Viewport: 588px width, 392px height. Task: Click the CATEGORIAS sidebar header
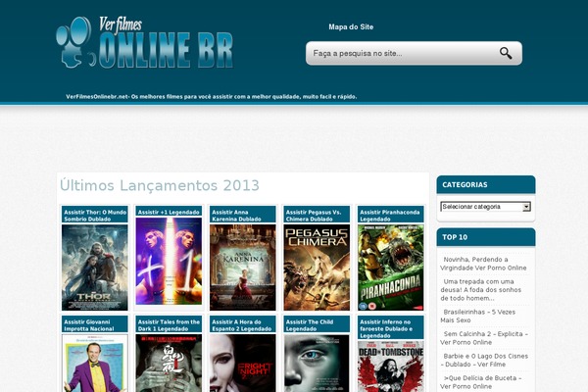pyautogui.click(x=486, y=184)
